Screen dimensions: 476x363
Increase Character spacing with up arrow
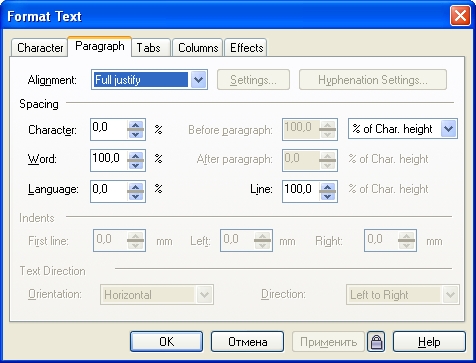pos(135,125)
